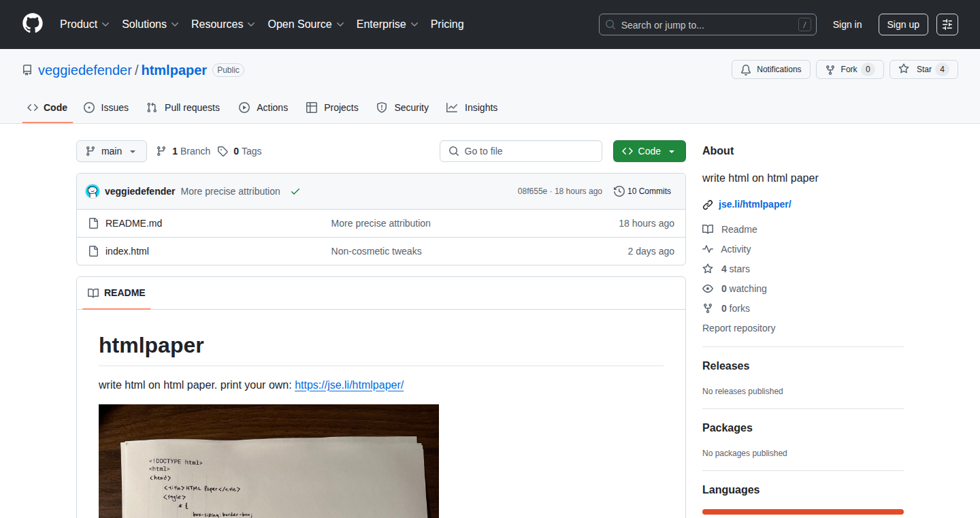Click veggiedefender's avatar in the commit row
This screenshot has width=980, height=518.
(93, 191)
